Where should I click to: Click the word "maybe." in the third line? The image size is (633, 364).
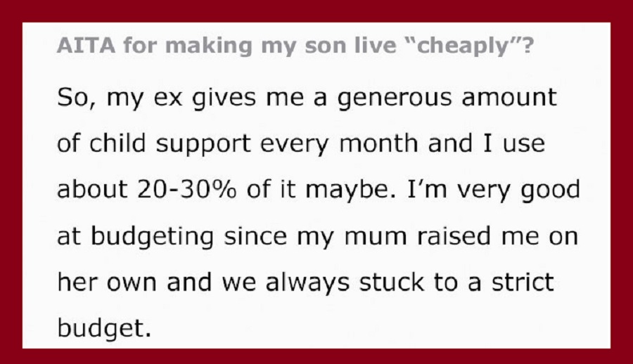[351, 190]
